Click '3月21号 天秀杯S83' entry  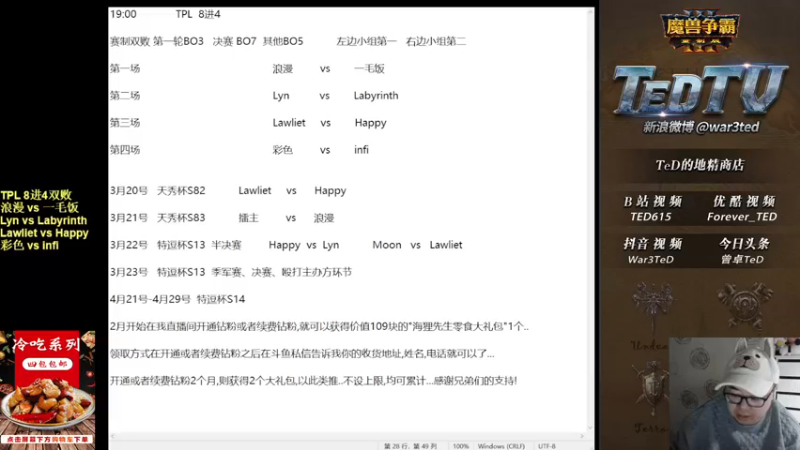click(158, 218)
